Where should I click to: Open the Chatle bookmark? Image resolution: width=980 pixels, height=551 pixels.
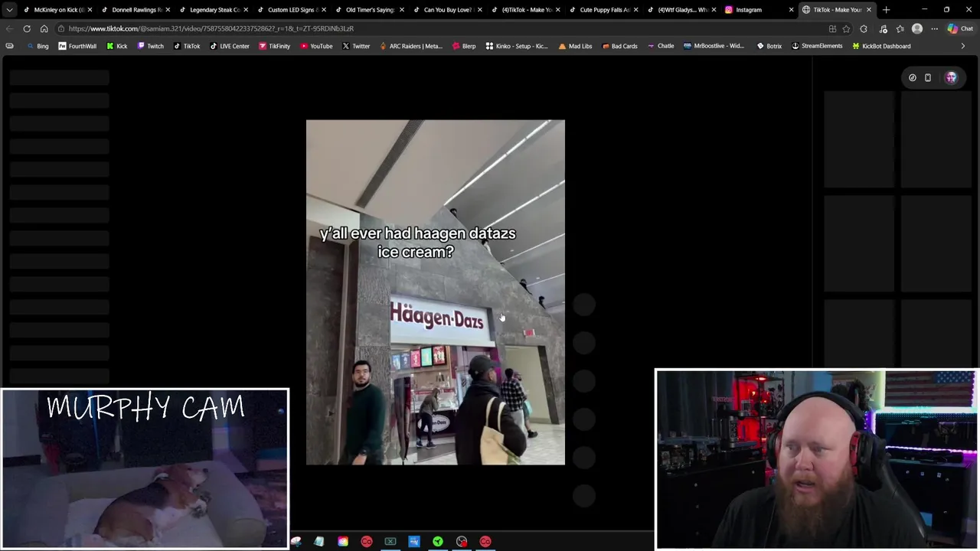[x=660, y=46]
